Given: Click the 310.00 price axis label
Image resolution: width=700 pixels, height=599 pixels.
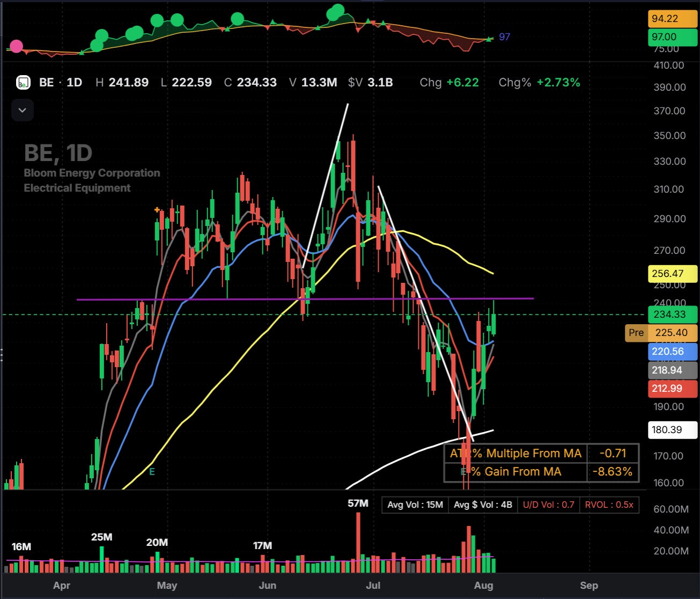Looking at the screenshot, I should pyautogui.click(x=669, y=189).
